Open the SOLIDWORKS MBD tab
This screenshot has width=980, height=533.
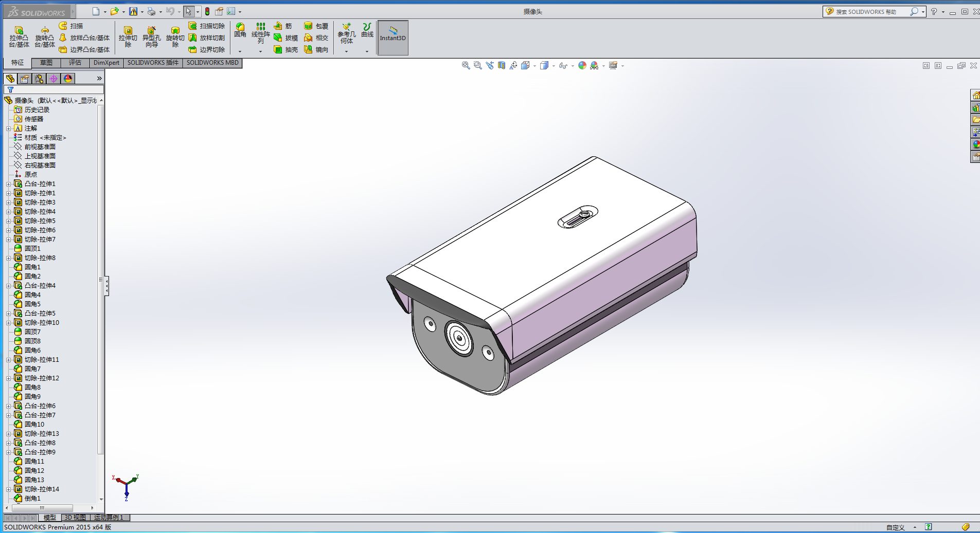tap(212, 63)
